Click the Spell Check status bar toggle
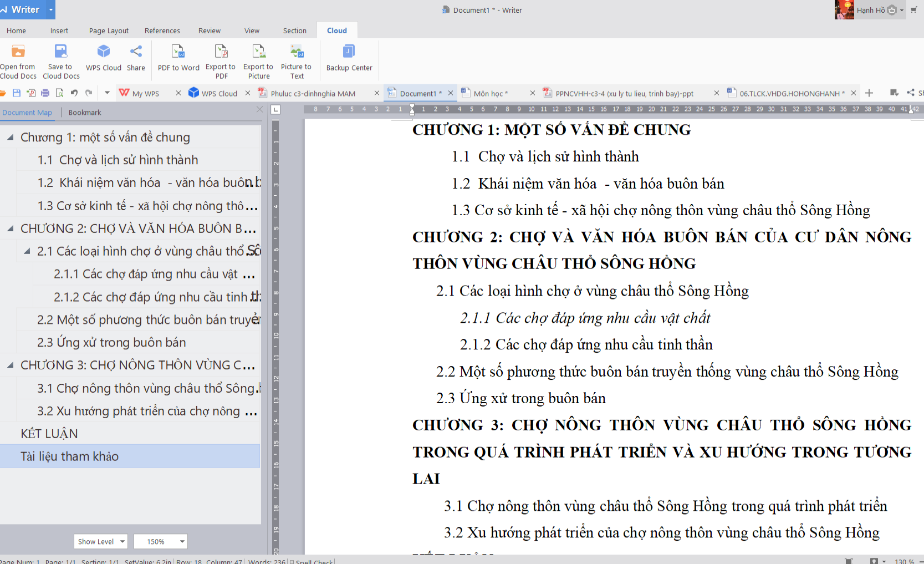Image resolution: width=924 pixels, height=564 pixels. (312, 561)
